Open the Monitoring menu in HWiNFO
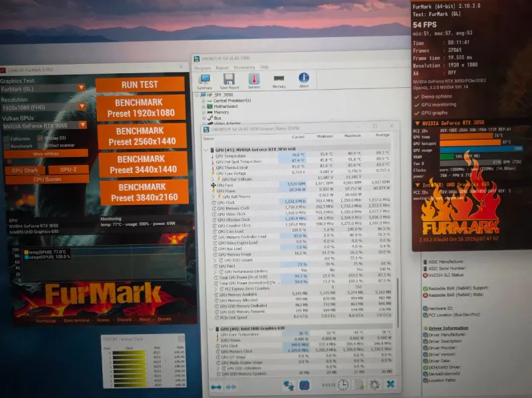 pyautogui.click(x=244, y=67)
